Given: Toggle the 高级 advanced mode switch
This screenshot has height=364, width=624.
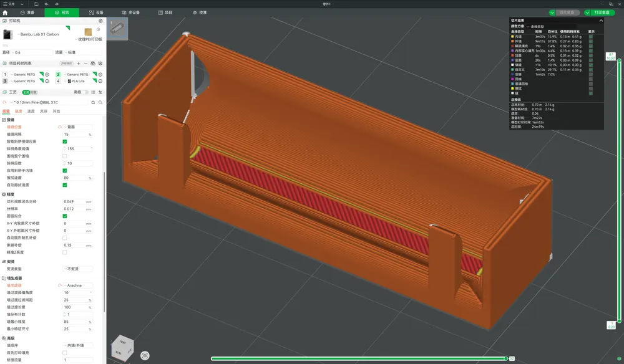Looking at the screenshot, I should (x=85, y=92).
